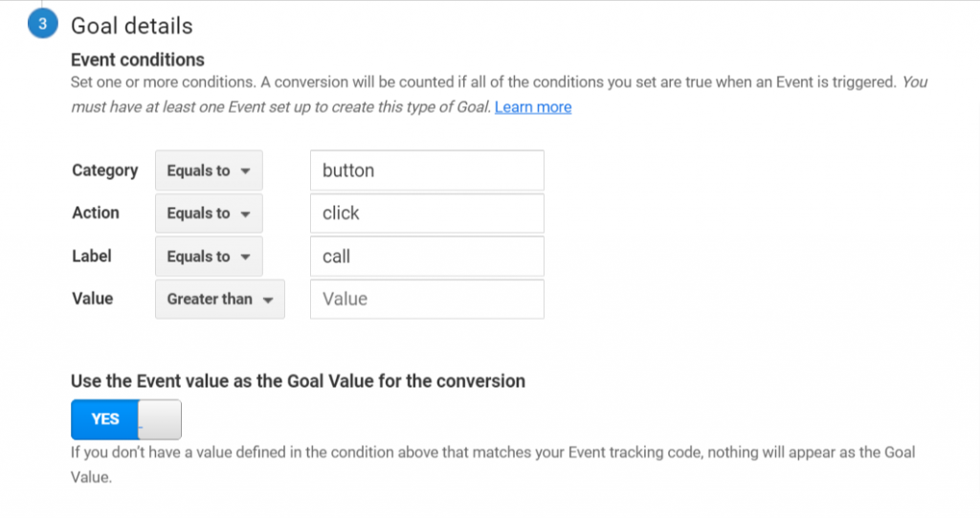
Task: Select the Label field containing 'call'
Action: (427, 257)
